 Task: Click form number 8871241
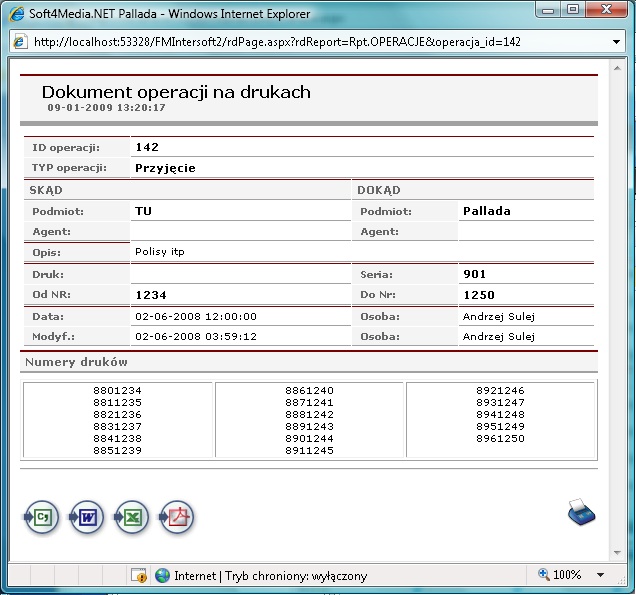309,402
